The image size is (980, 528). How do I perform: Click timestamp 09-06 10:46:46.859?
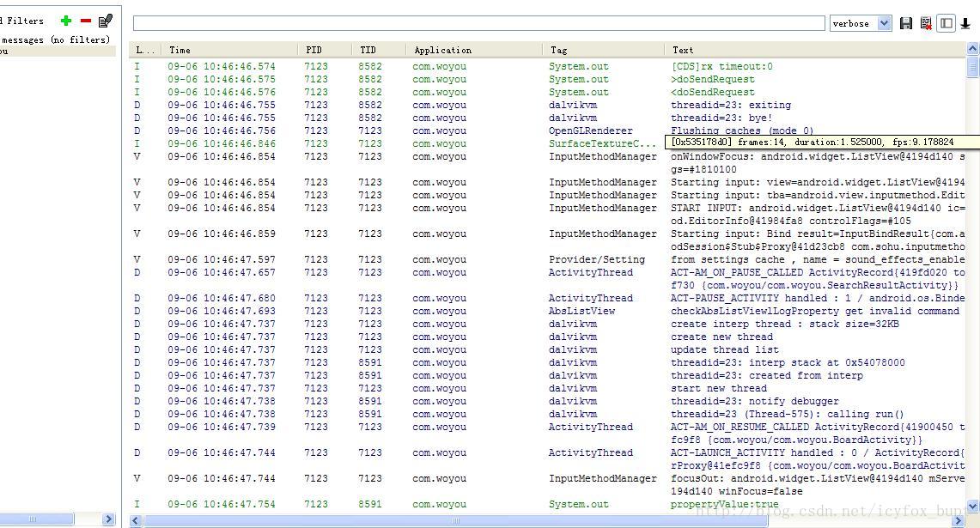(x=222, y=234)
